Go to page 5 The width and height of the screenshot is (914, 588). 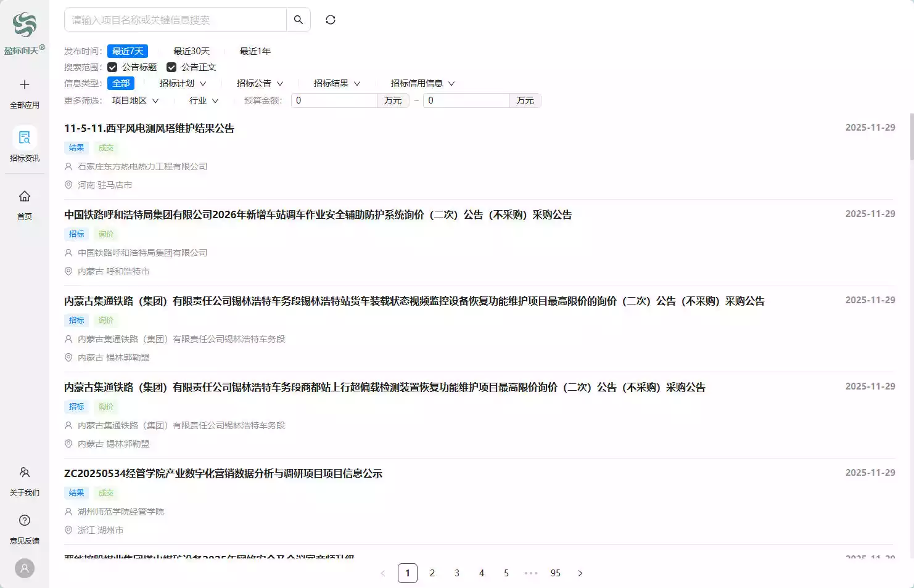(x=506, y=573)
